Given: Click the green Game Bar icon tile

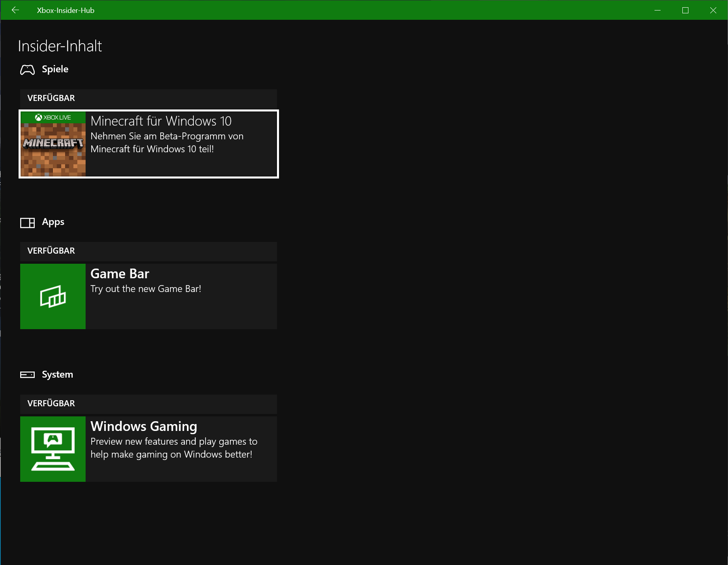Looking at the screenshot, I should [x=53, y=296].
